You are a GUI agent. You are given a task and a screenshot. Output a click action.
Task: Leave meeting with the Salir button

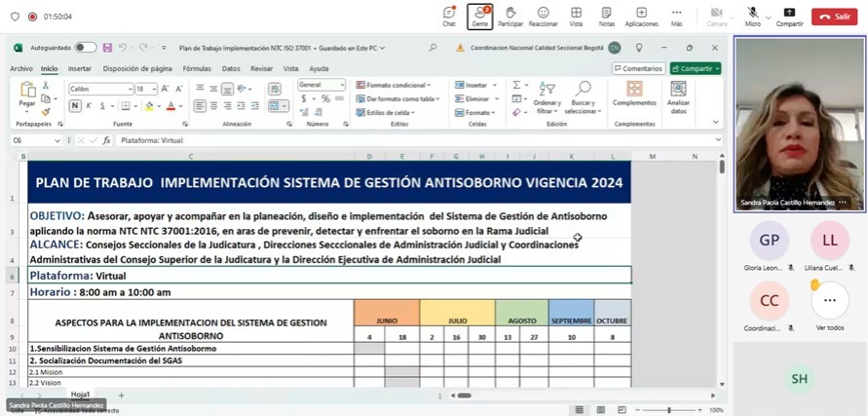coord(834,17)
